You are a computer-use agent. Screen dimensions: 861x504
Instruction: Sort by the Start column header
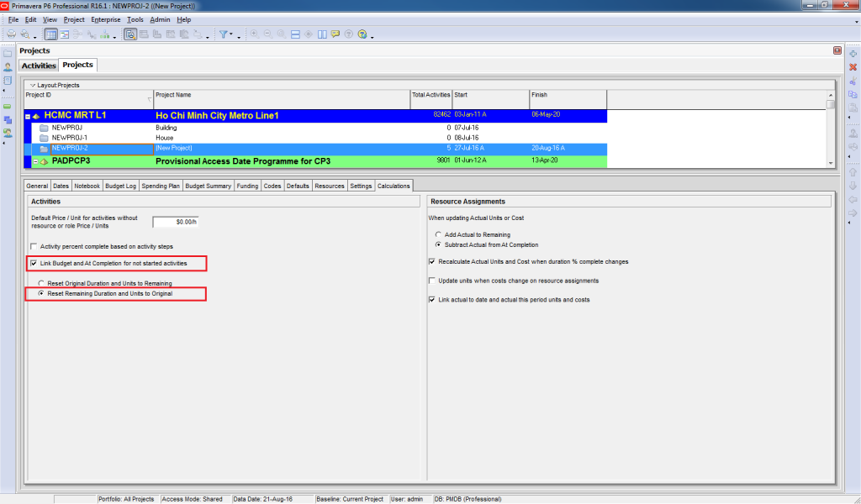(x=491, y=99)
